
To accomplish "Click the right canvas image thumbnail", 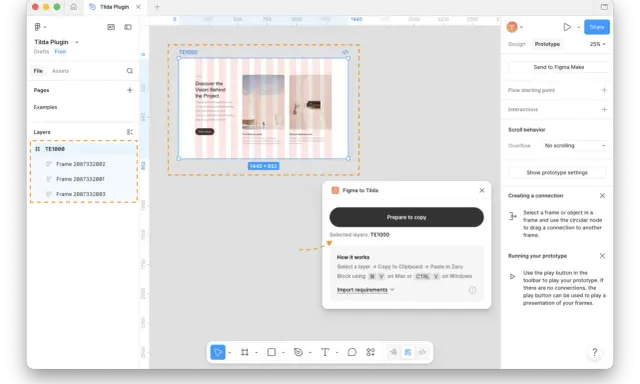I will click(x=311, y=102).
